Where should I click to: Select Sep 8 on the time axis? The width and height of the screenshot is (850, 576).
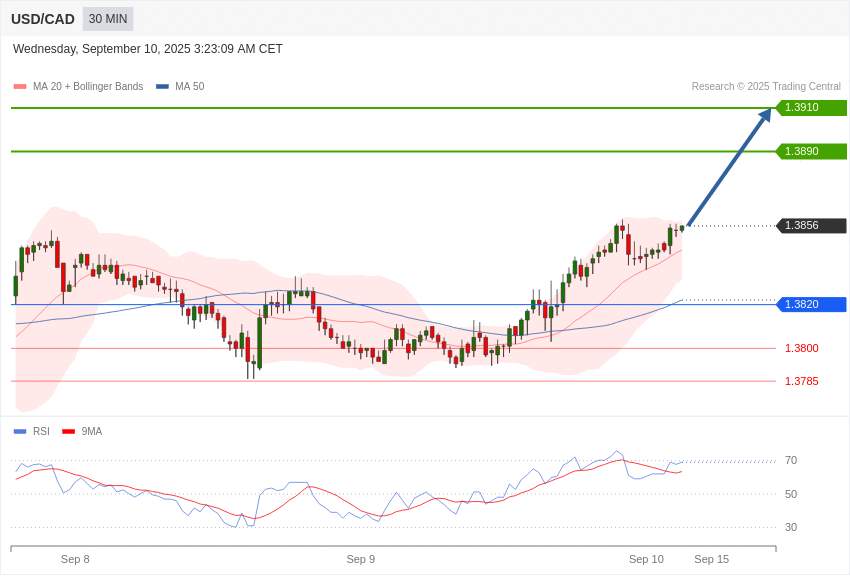click(75, 560)
